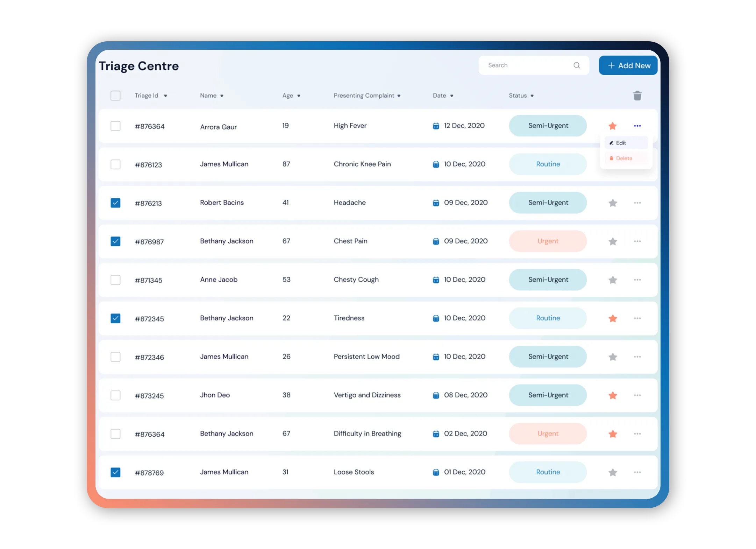756x549 pixels.
Task: Click the search magnifier icon
Action: [576, 65]
